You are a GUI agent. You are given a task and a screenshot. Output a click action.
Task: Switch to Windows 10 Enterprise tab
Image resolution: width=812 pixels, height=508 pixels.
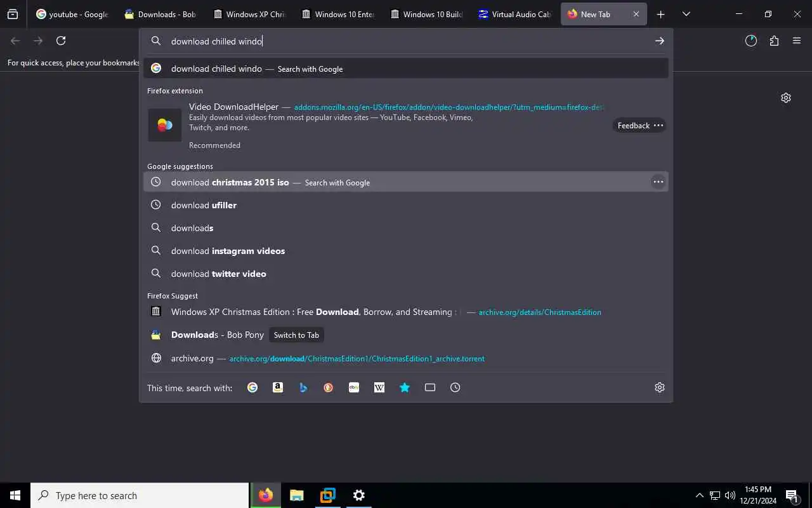pos(338,14)
